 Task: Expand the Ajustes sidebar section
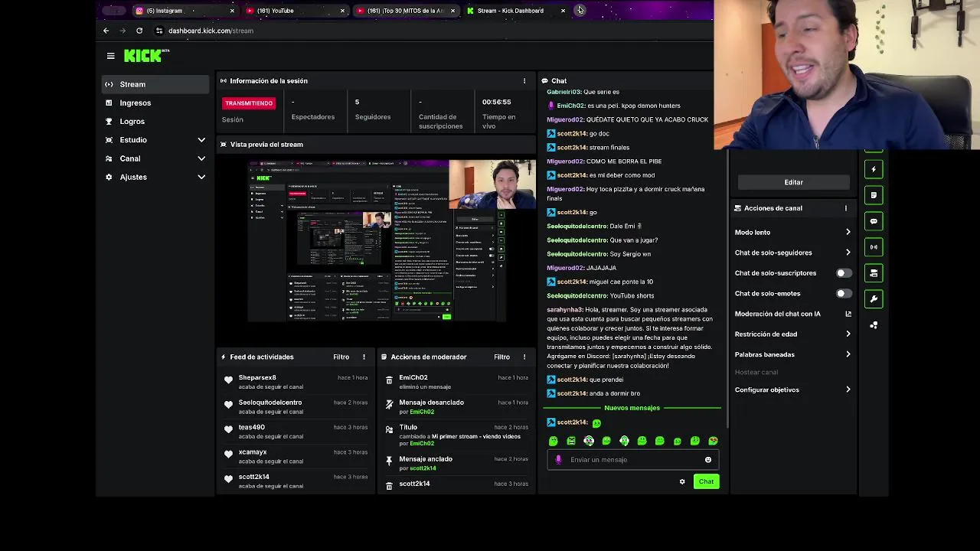tap(201, 177)
